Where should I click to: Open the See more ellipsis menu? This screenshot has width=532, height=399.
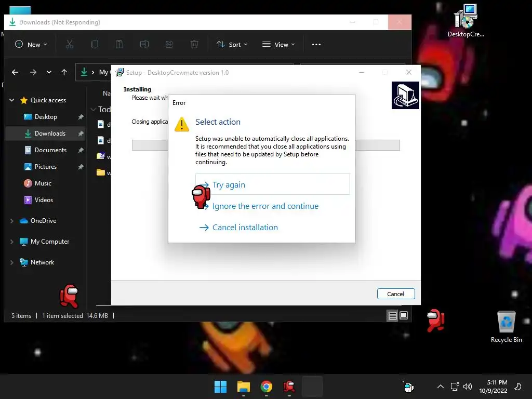point(316,45)
